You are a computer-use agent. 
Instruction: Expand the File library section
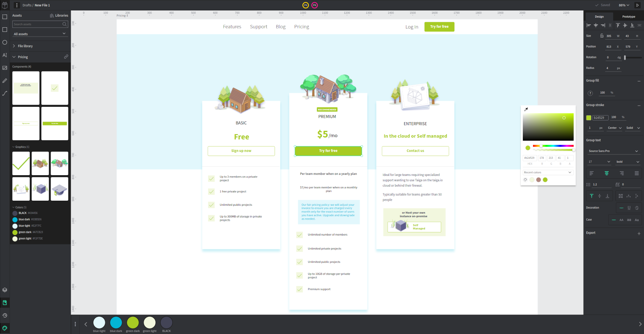pyautogui.click(x=25, y=46)
